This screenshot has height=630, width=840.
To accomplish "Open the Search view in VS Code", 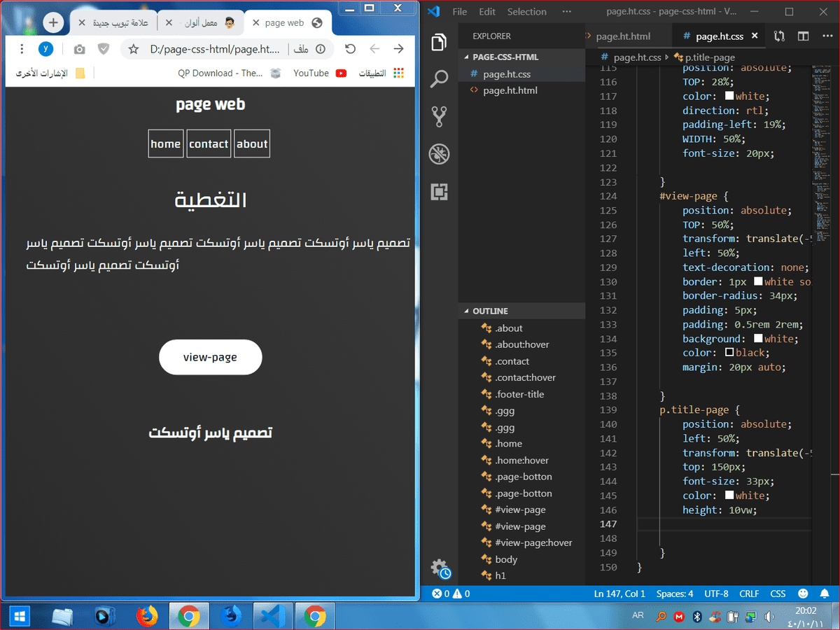I will [439, 78].
